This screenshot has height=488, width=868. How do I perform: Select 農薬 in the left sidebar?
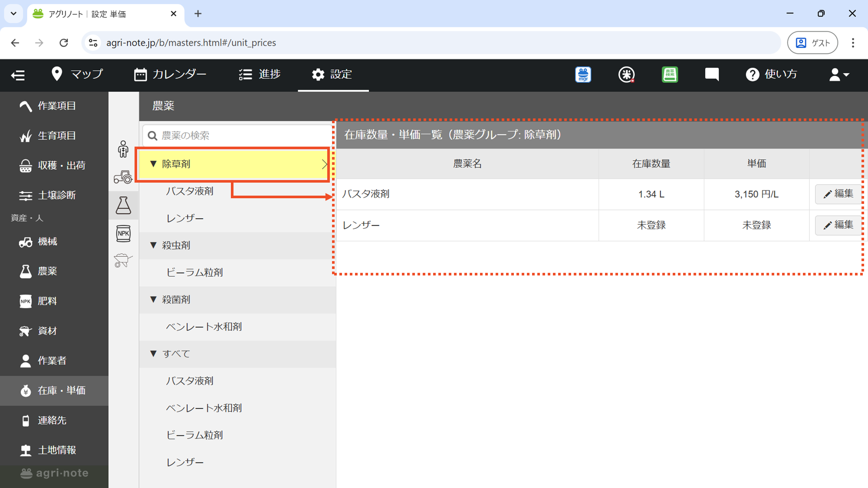(x=54, y=271)
